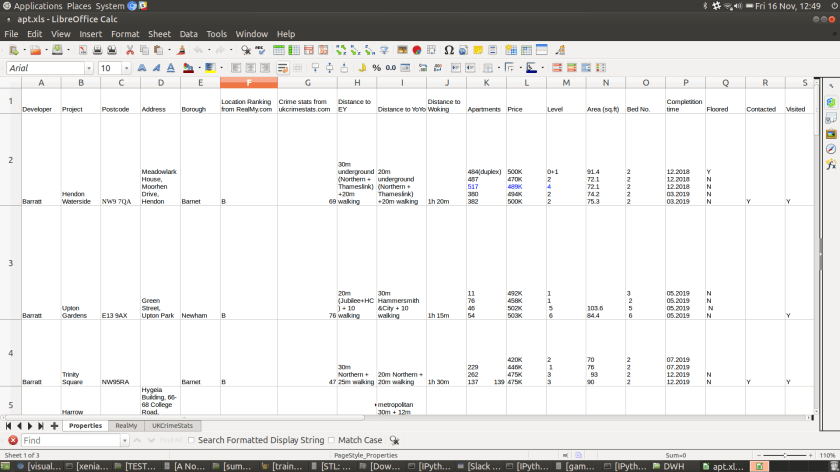Enable the Match Case checkbox
The image size is (840, 472).
(332, 440)
